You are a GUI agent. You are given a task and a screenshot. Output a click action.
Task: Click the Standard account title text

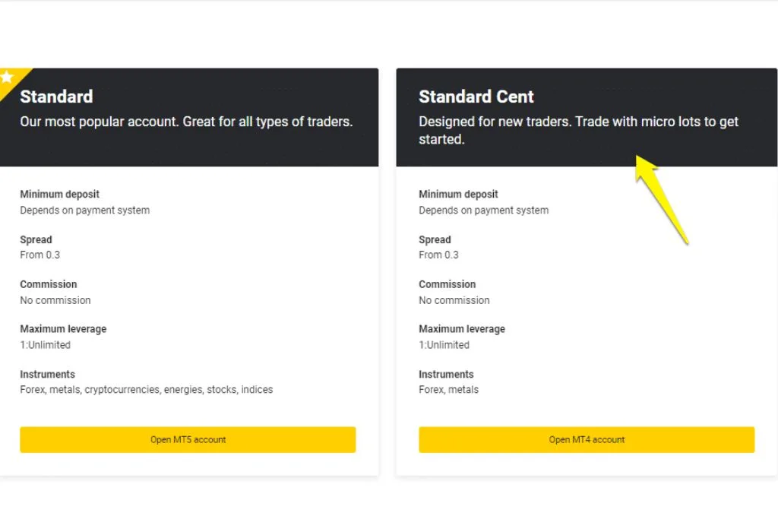click(56, 97)
